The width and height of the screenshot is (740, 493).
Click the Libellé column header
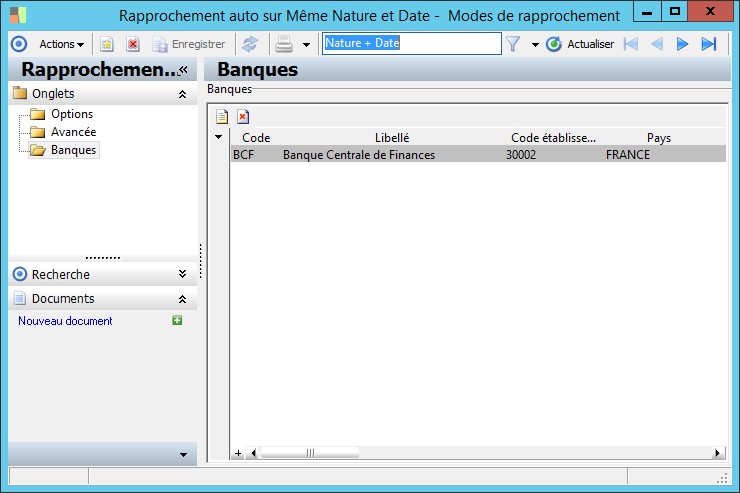[x=392, y=138]
